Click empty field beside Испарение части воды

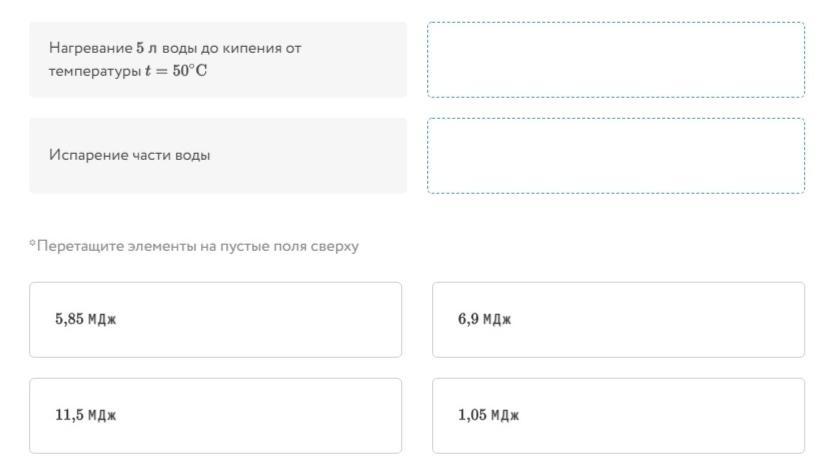click(615, 156)
